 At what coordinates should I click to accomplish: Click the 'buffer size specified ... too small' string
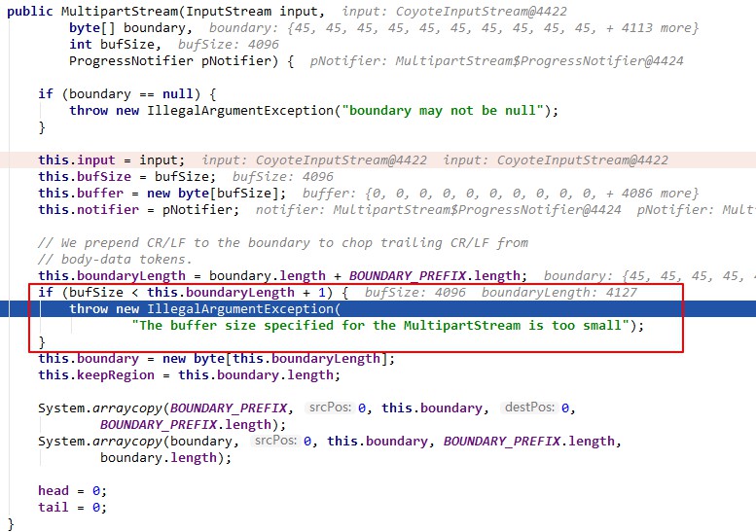[x=380, y=325]
